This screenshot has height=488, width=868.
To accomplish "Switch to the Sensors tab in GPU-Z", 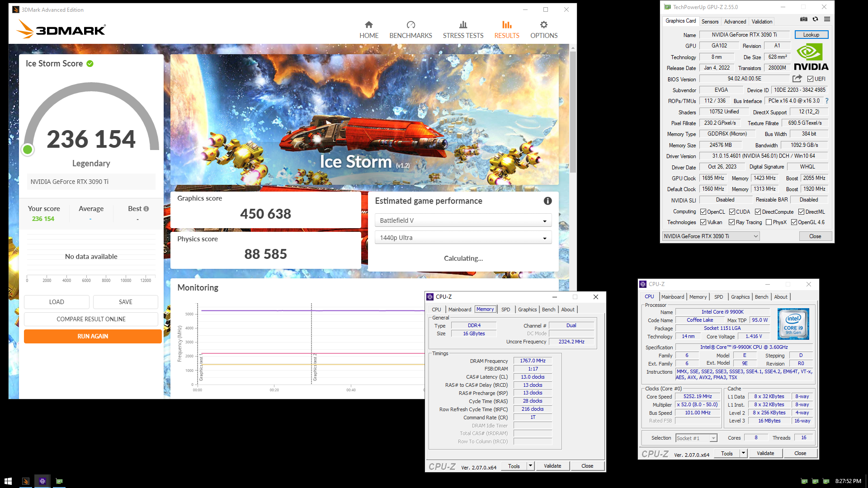I will pos(710,22).
